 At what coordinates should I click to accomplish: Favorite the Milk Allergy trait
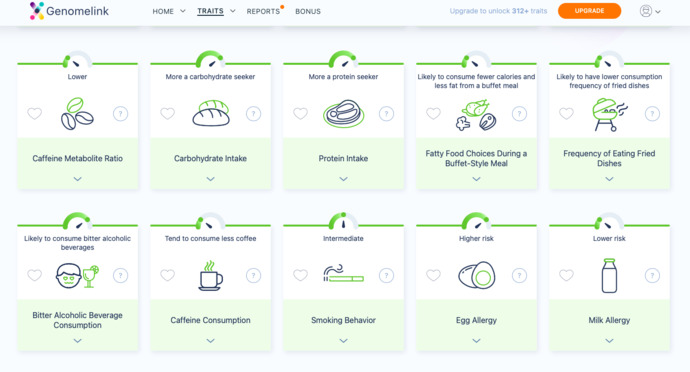(x=566, y=275)
